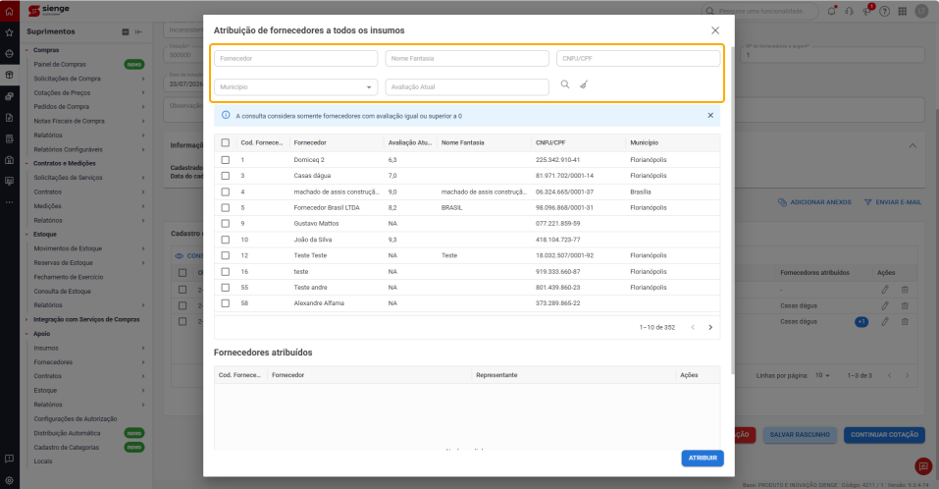This screenshot has height=489, width=939.
Task: Toggle the sidebar list view icon near Suprimentos
Action: (125, 32)
